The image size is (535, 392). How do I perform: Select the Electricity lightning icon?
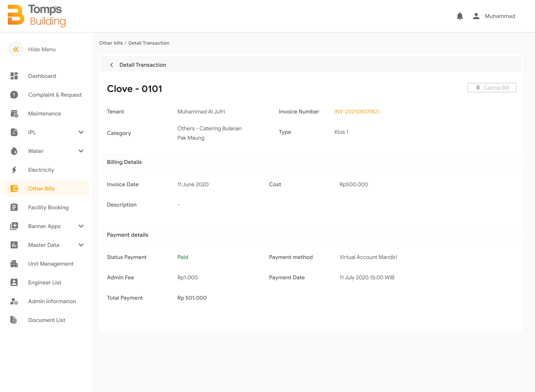click(14, 170)
